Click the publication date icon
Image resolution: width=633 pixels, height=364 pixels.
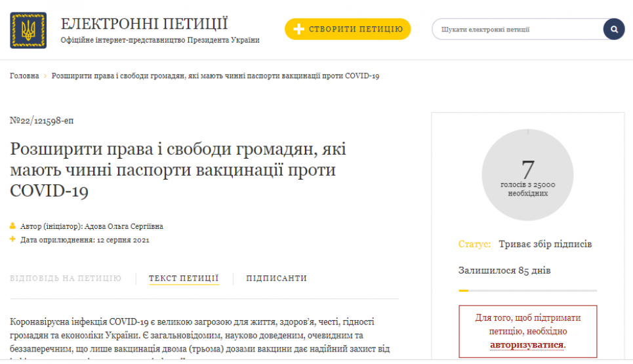tap(12, 239)
